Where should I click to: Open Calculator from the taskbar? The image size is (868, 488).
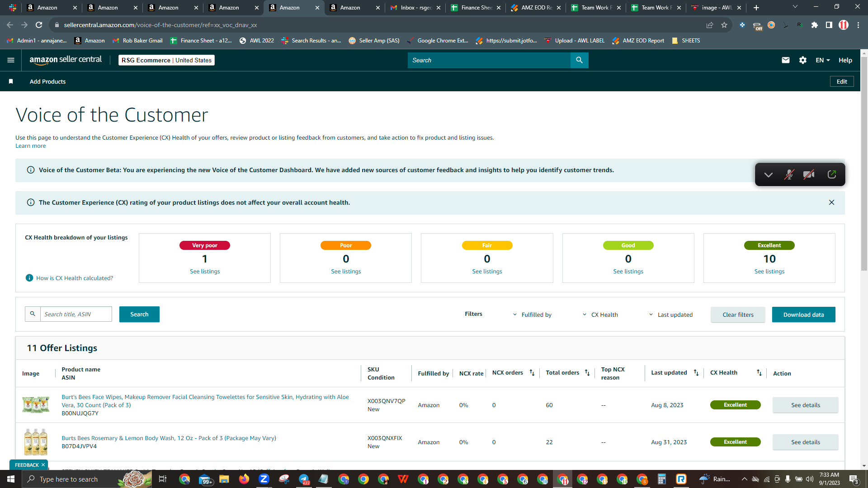click(662, 479)
